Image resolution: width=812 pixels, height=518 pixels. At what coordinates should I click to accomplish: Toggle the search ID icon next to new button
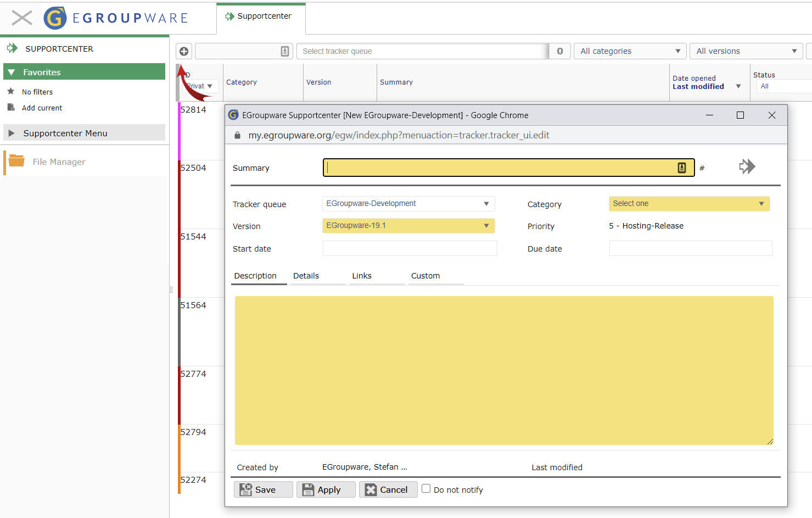284,51
